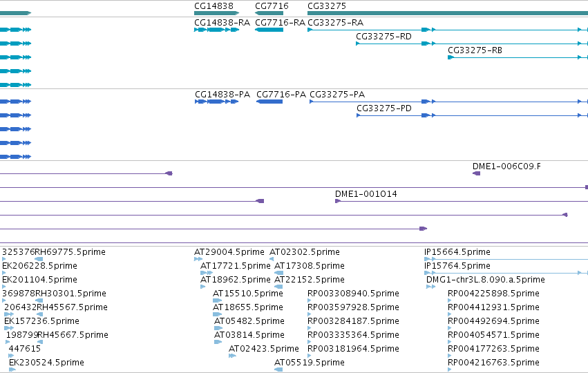Image resolution: width=588 pixels, height=373 pixels.
Task: Select protein CG7716-PA
Action: tap(269, 102)
